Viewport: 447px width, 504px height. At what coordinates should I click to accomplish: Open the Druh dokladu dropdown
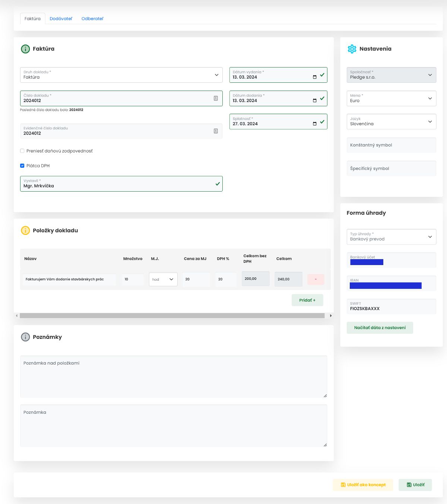[121, 75]
